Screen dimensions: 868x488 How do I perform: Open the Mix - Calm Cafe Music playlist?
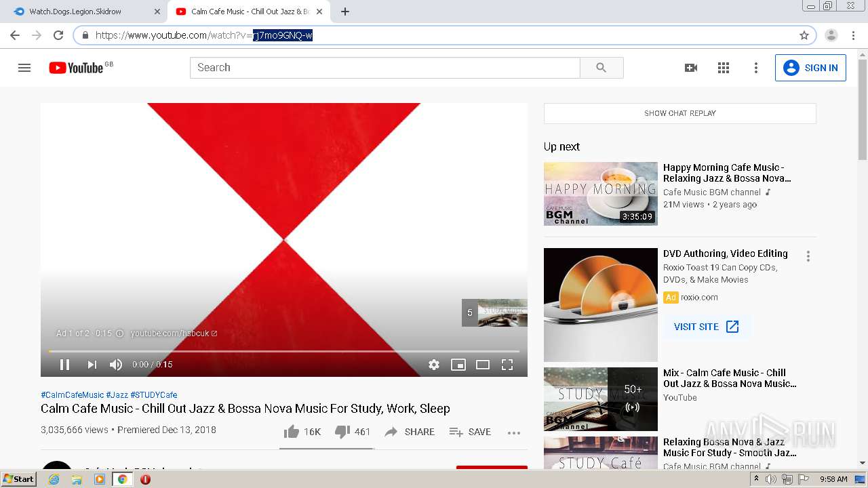[x=730, y=378]
